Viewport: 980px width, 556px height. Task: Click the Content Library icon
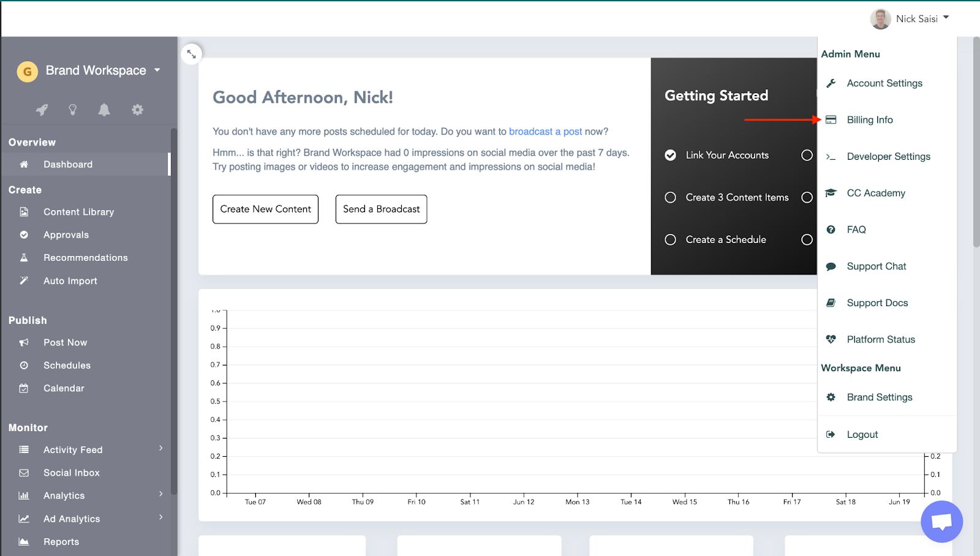click(24, 212)
